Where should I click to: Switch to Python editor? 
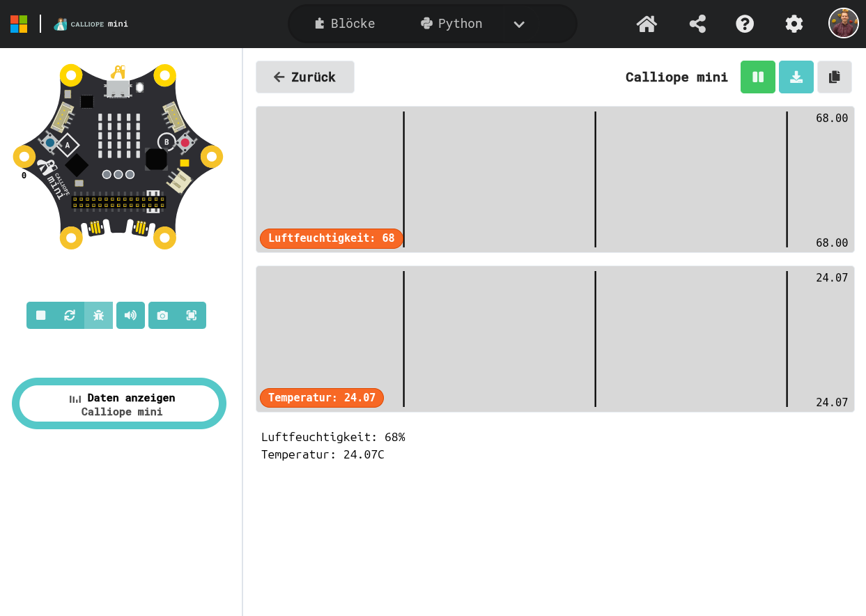click(451, 24)
